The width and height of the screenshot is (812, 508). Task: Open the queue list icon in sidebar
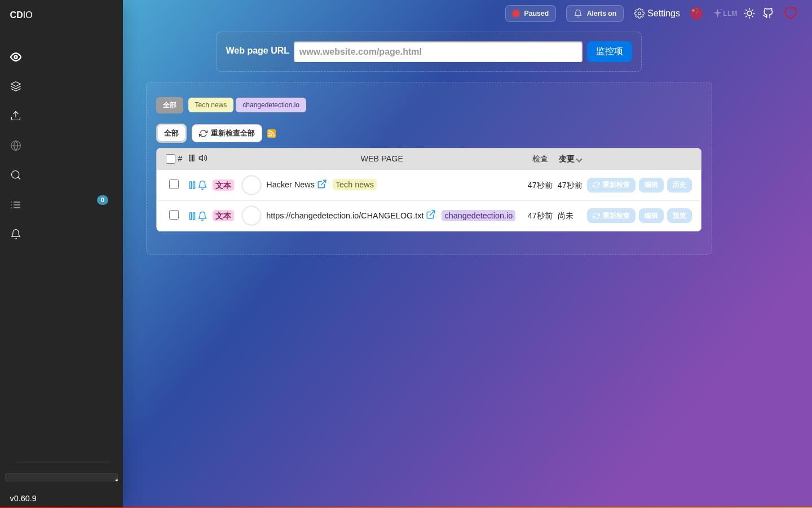(16, 205)
